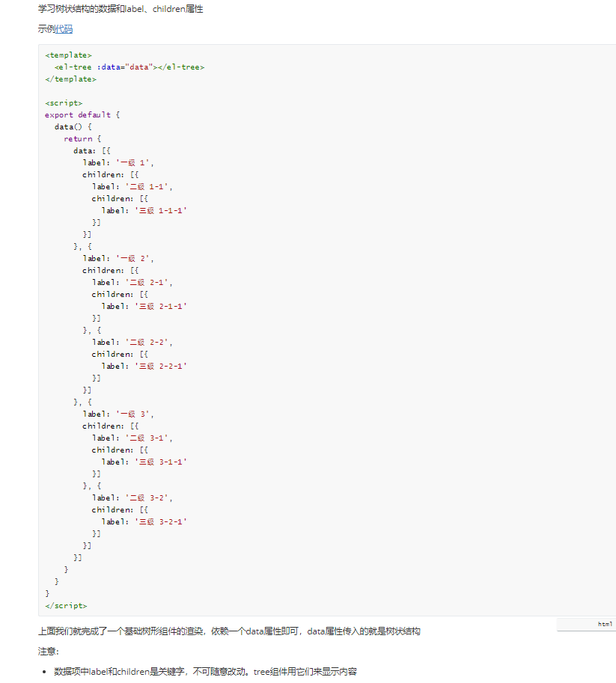Click the label '二级 1-1' line
The width and height of the screenshot is (616, 683).
(132, 187)
